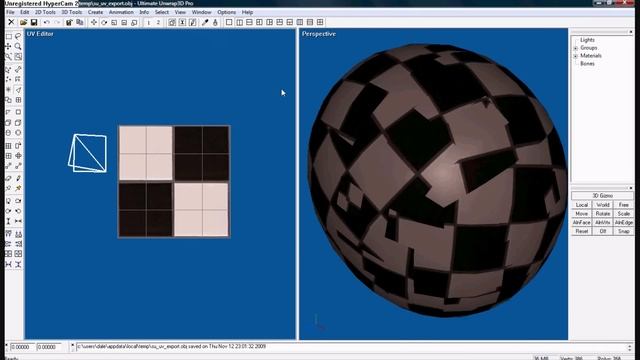Open the 2D Tools menu

click(45, 12)
